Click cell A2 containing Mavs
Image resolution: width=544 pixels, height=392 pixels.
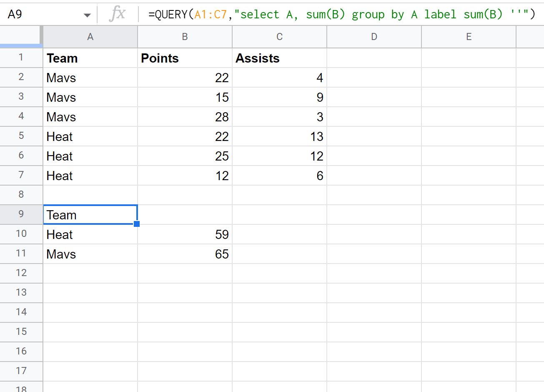click(90, 78)
